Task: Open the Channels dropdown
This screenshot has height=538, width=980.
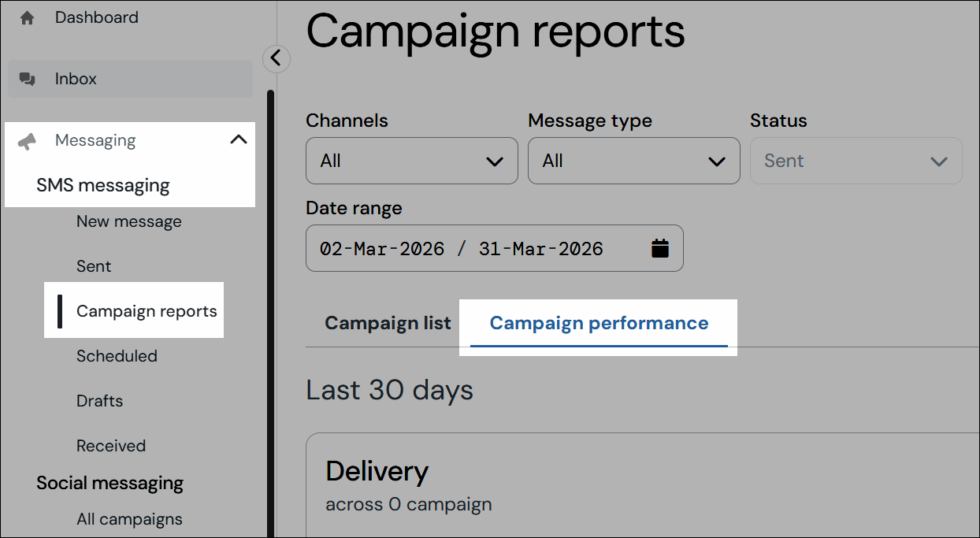Action: pyautogui.click(x=412, y=161)
